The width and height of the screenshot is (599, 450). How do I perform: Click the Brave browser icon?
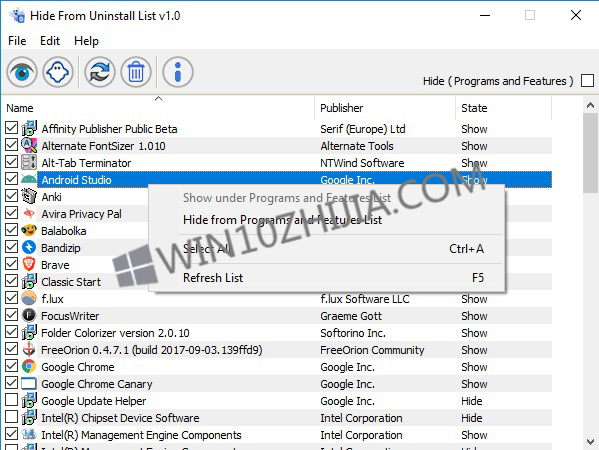tap(29, 264)
